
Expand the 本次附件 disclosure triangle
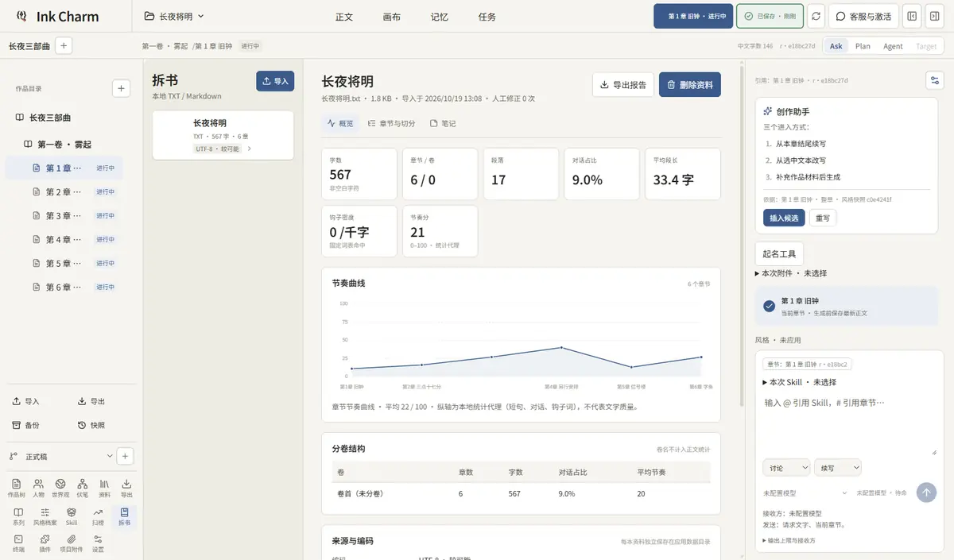tap(758, 273)
